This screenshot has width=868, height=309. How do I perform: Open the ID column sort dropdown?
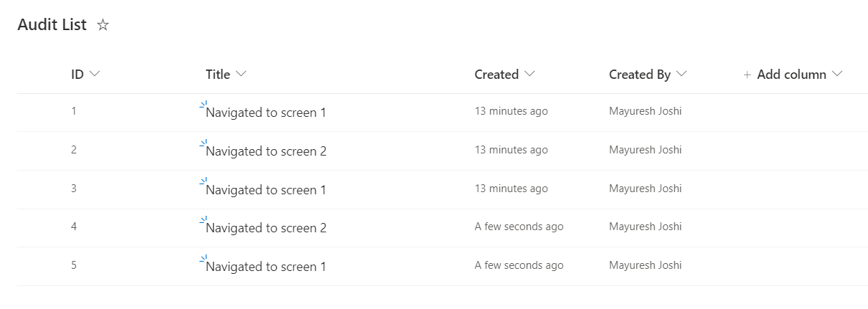coord(94,74)
